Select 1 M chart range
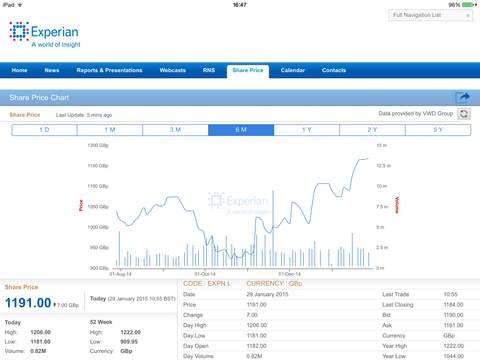 point(110,130)
